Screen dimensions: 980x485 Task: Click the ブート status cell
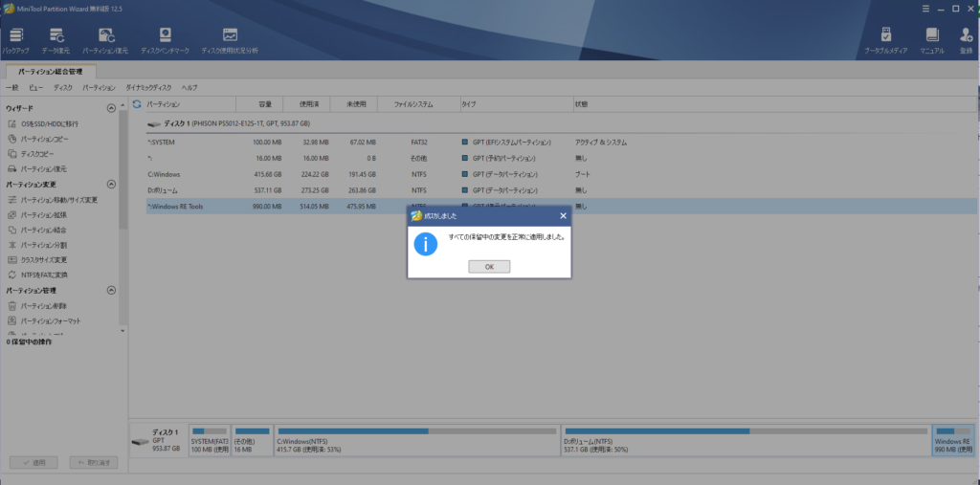click(582, 174)
